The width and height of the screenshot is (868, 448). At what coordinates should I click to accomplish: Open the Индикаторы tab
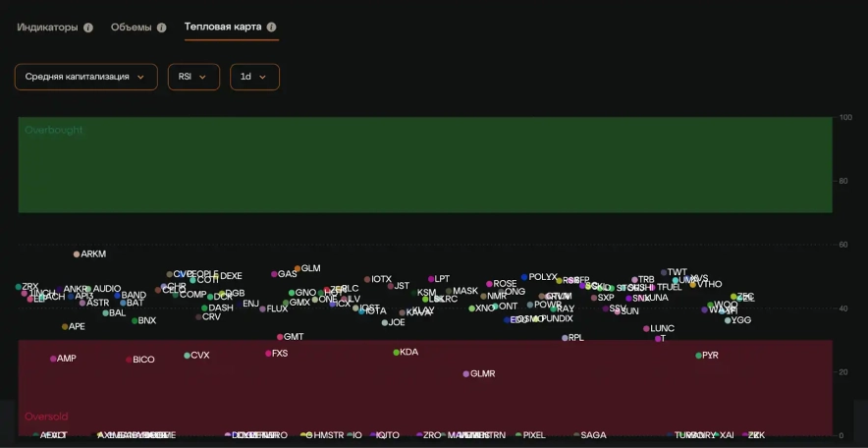[47, 28]
